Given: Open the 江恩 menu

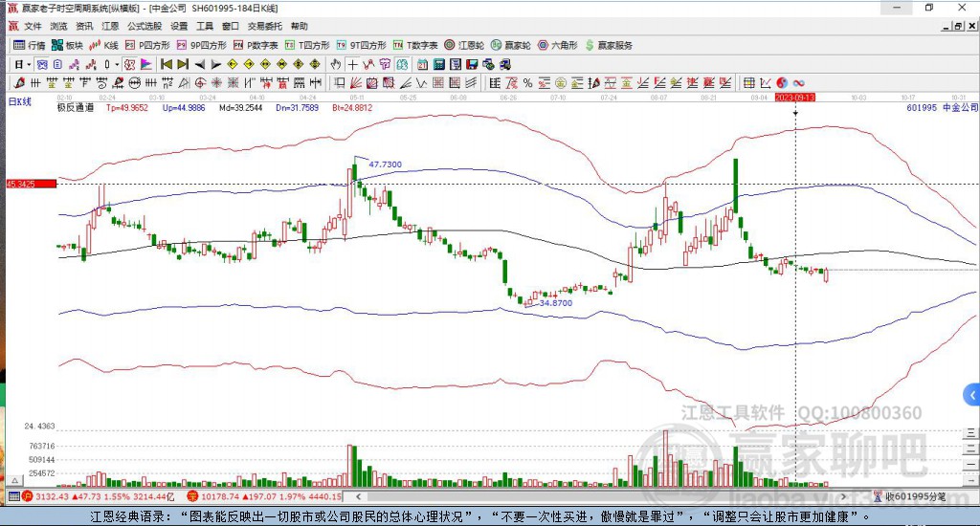Looking at the screenshot, I should (110, 26).
